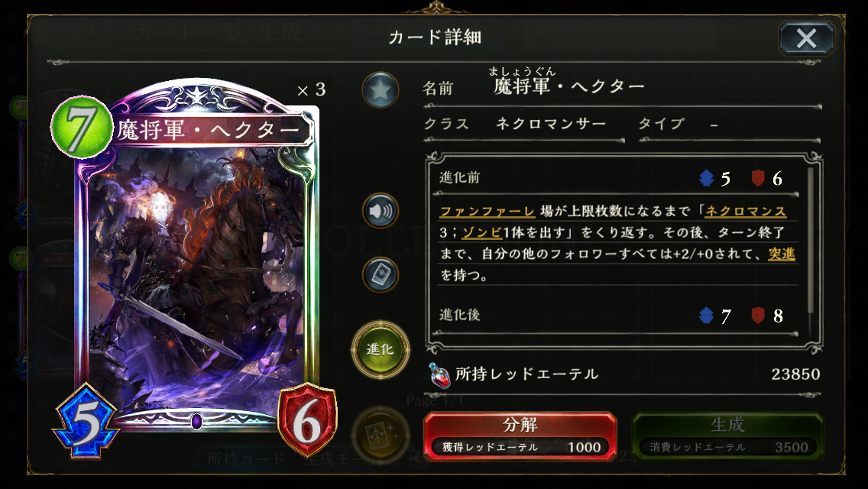Click the 生成 create button
868x489 pixels.
pyautogui.click(x=727, y=436)
